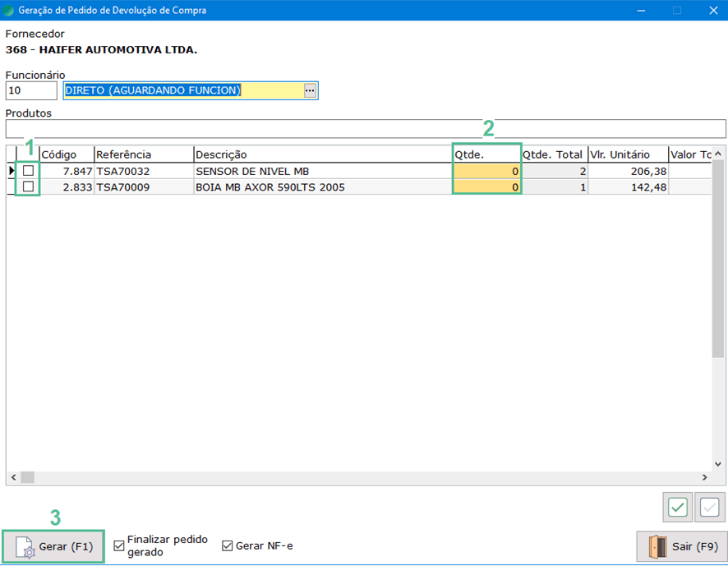Check the box for BOIA MB AXOR row
Screen dimensions: 728x566
click(28, 187)
